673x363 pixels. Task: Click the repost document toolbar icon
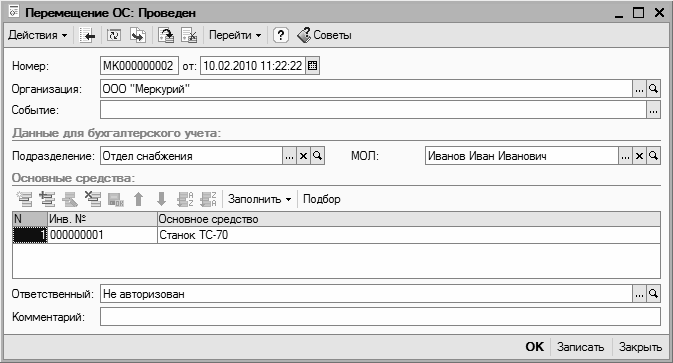(114, 36)
